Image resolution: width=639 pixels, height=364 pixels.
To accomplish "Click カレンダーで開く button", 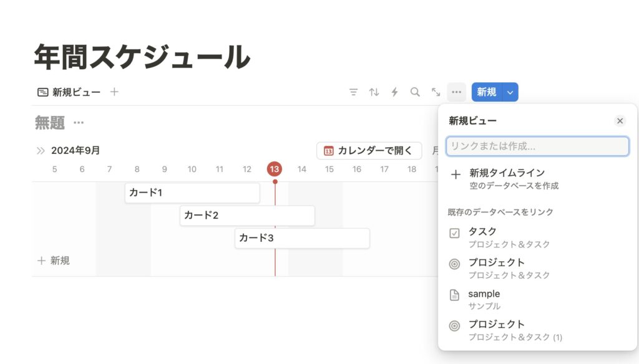I will [369, 151].
